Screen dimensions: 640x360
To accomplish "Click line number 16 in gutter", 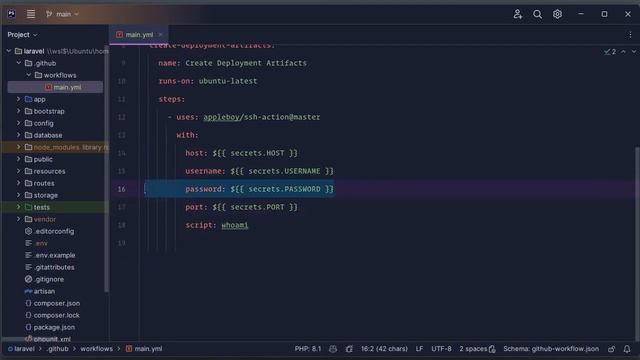I will (122, 189).
